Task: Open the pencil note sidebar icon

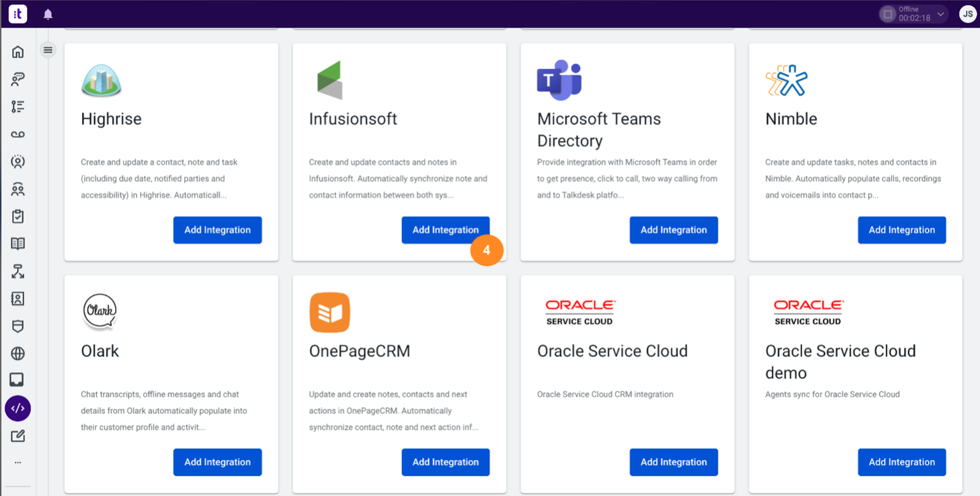Action: click(x=18, y=436)
